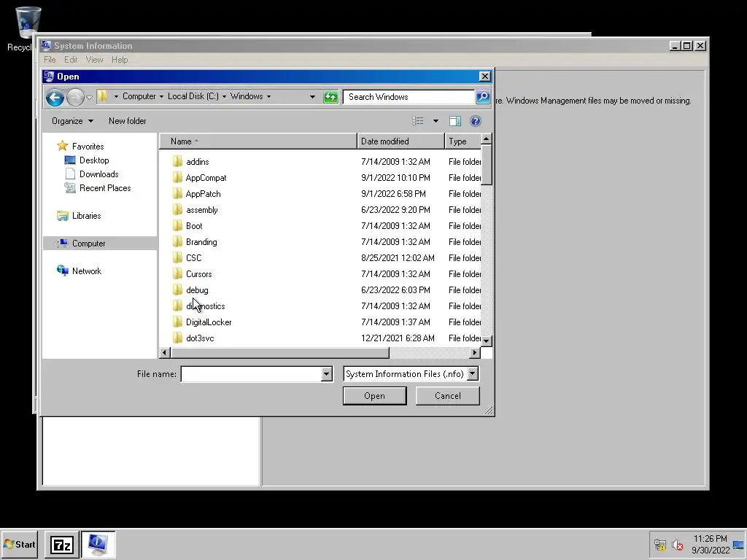Select the AppCompat folder icon
Screen dimensions: 747x560
pyautogui.click(x=177, y=178)
